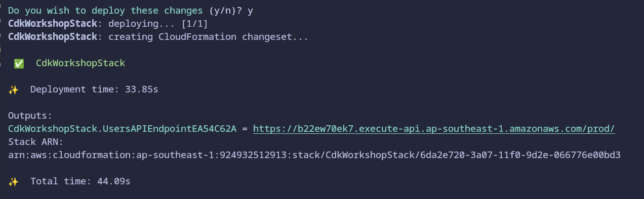Click the typed 'y' answer after prompt

point(250,12)
